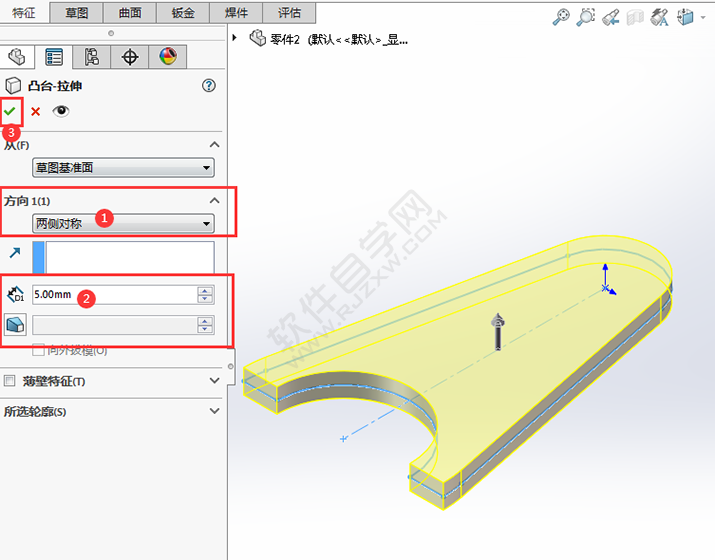Image resolution: width=715 pixels, height=560 pixels.
Task: Click the Previous View icon
Action: pyautogui.click(x=611, y=17)
